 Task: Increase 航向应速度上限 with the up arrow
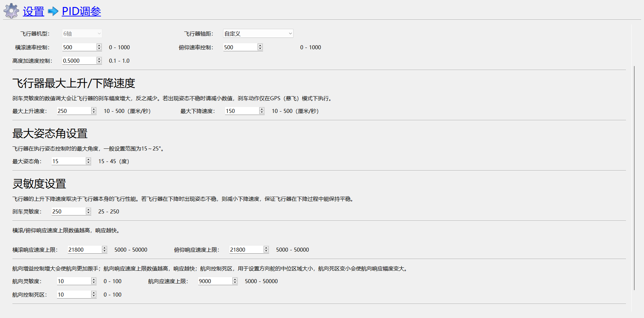(235, 279)
